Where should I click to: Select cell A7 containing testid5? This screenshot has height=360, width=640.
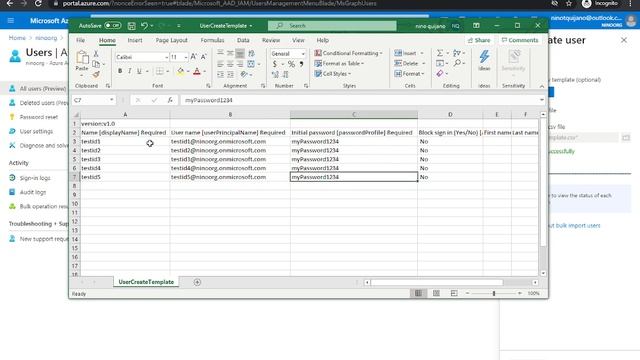(125, 177)
